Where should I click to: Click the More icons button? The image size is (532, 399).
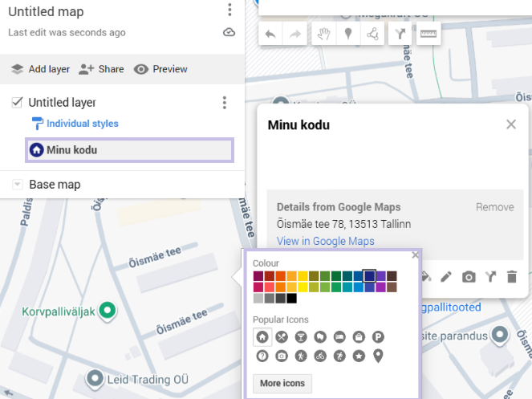pos(282,383)
